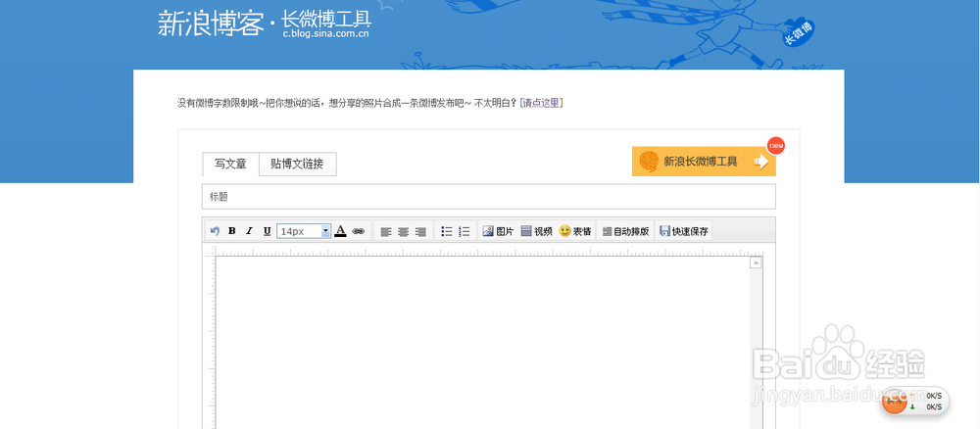Switch to the 写文章 tab
Viewport: 980px width, 429px height.
[230, 165]
